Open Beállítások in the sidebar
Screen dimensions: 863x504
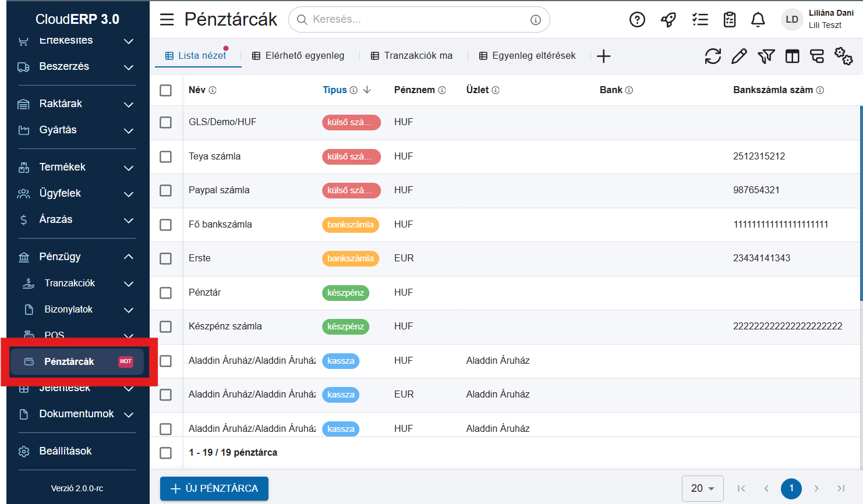click(65, 451)
